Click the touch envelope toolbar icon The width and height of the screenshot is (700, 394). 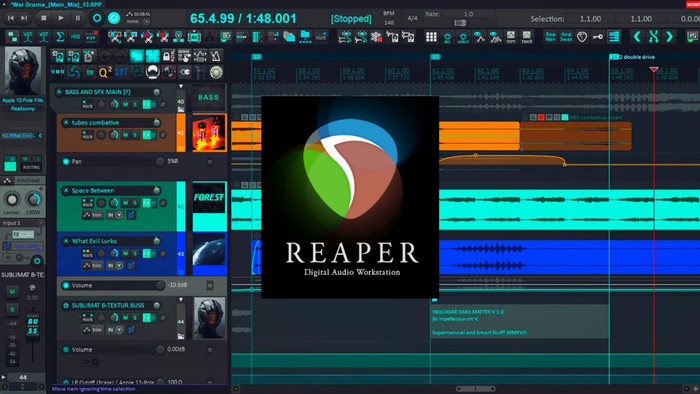527,37
